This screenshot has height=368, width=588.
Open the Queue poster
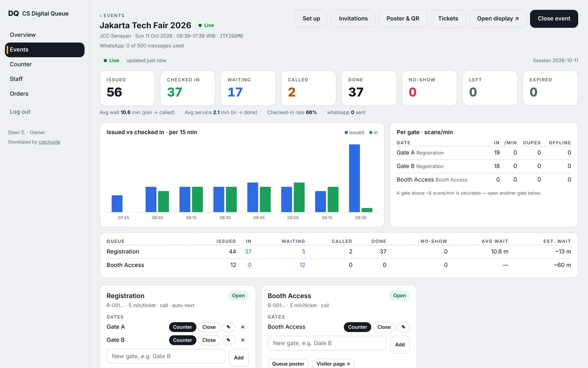[288, 364]
